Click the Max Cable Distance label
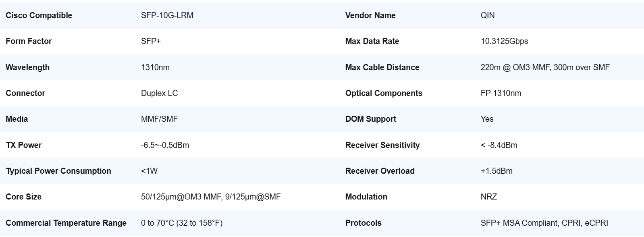Viewport: 644px width, 237px height. point(382,67)
